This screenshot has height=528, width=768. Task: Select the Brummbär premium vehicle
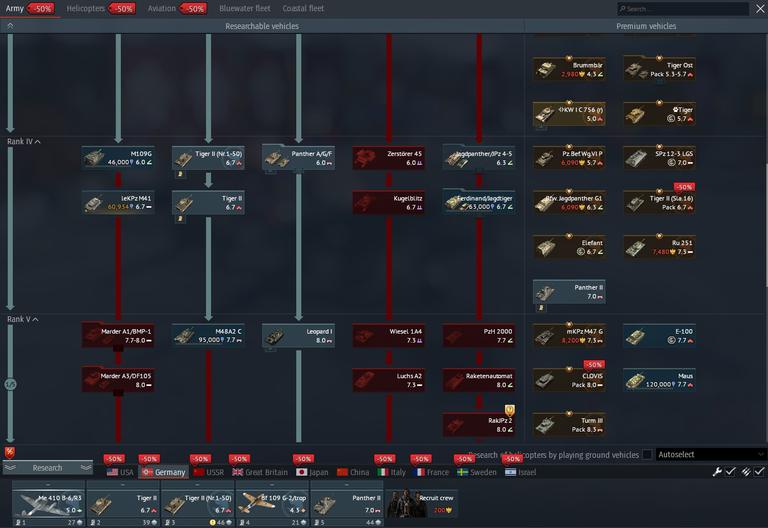[569, 69]
